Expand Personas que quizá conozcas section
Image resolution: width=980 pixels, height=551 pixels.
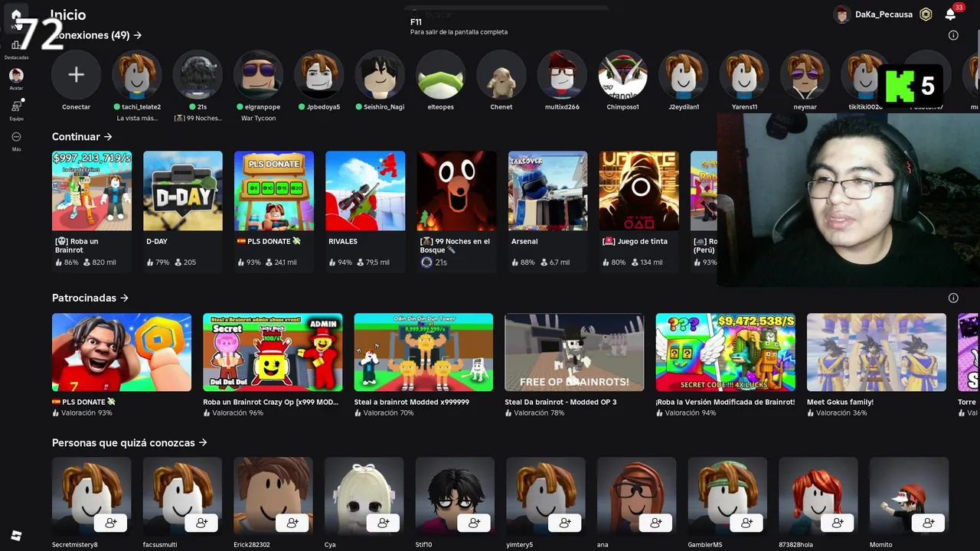129,442
